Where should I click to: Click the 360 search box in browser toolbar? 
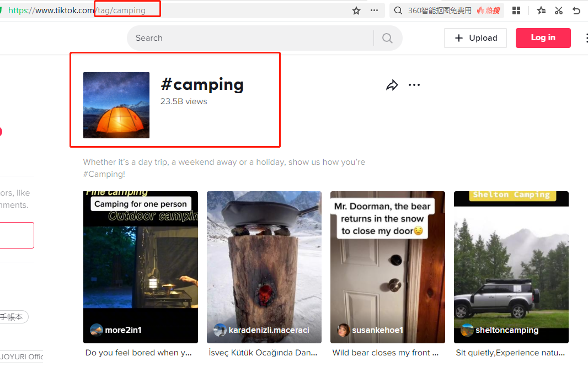(439, 10)
